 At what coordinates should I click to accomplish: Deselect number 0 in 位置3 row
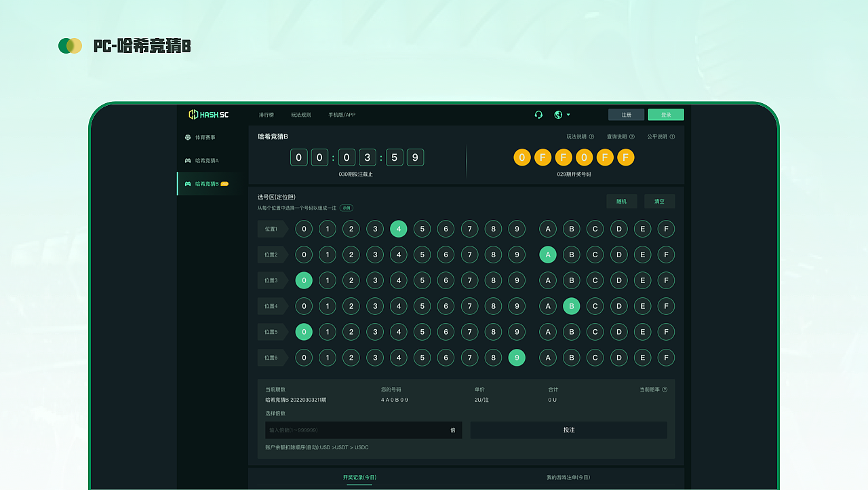pyautogui.click(x=304, y=280)
